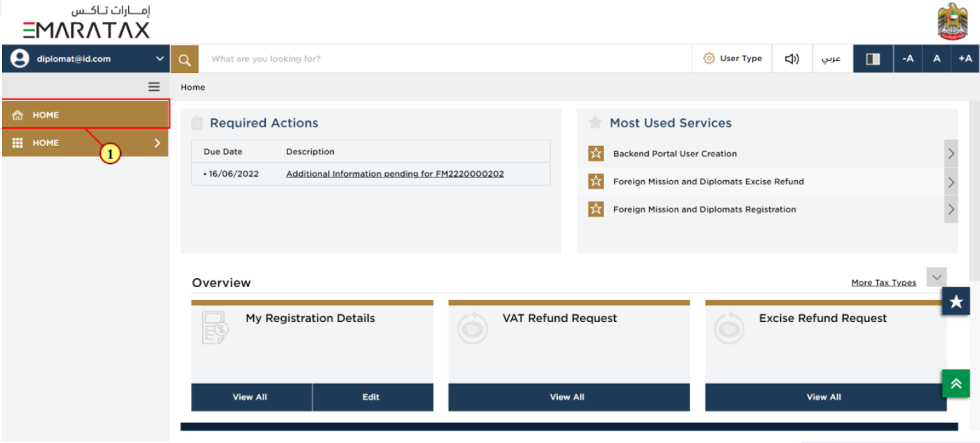Click star icon beside Diplomats Registration

click(596, 209)
